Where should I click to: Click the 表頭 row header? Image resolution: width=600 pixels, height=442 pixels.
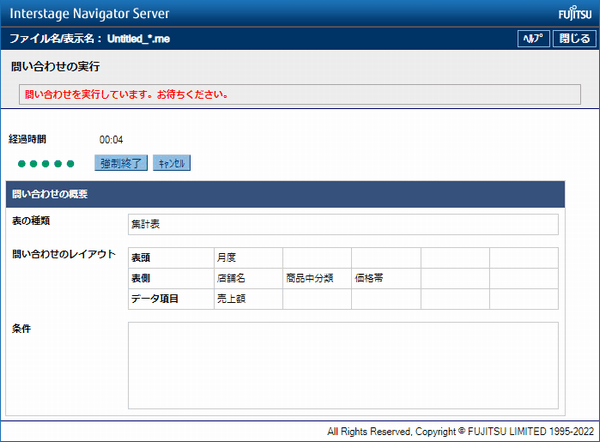coord(171,258)
